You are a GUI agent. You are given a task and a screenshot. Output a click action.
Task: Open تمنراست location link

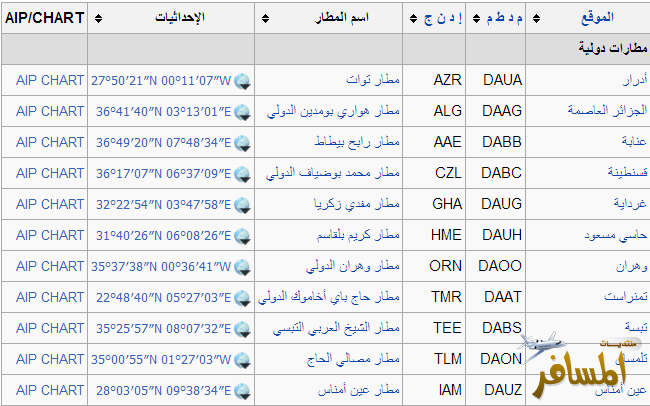coord(626,297)
